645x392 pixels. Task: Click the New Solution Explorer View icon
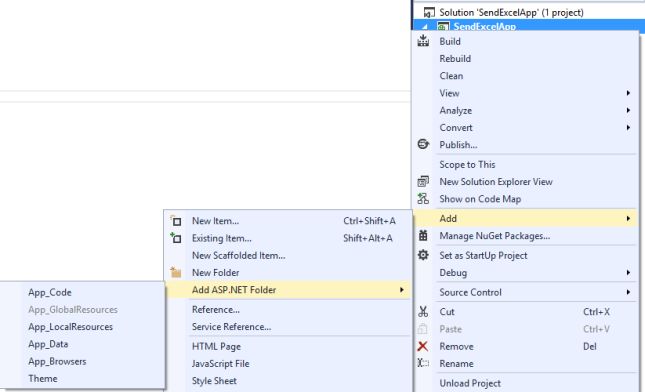click(423, 181)
